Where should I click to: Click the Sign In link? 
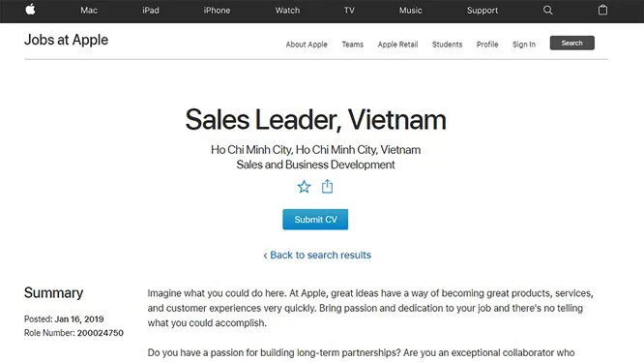pos(524,45)
